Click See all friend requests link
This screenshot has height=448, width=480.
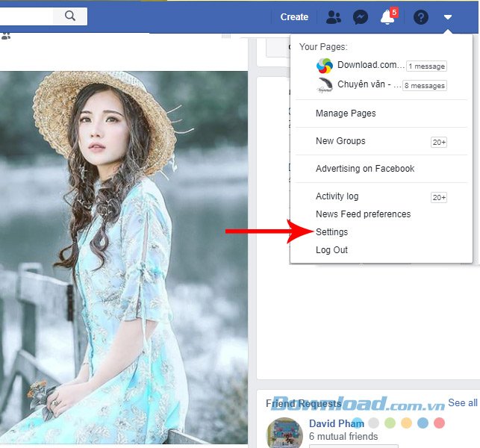pyautogui.click(x=463, y=402)
